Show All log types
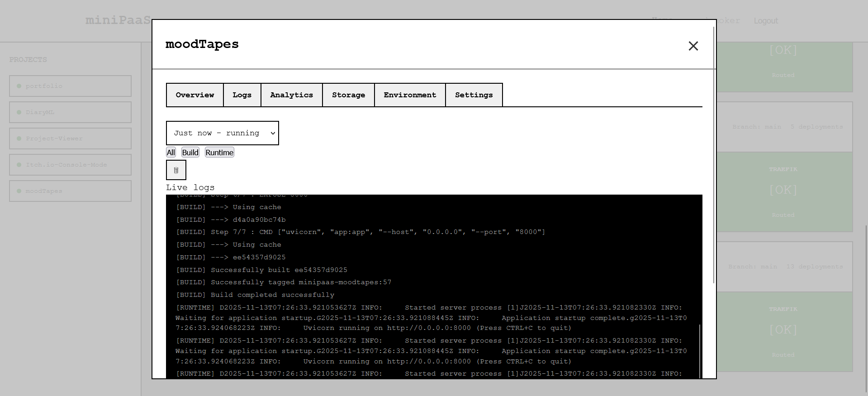This screenshot has height=396, width=868. point(171,153)
